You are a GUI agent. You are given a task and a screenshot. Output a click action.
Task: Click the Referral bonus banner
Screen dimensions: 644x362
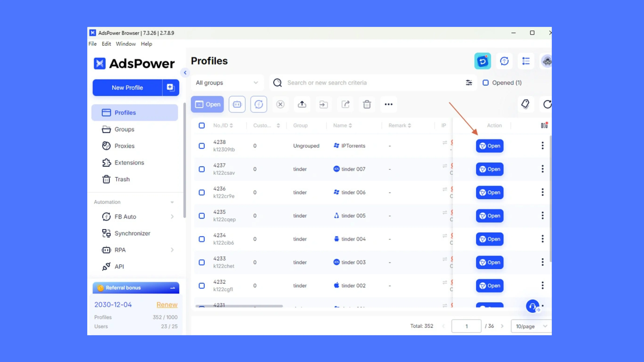click(136, 288)
